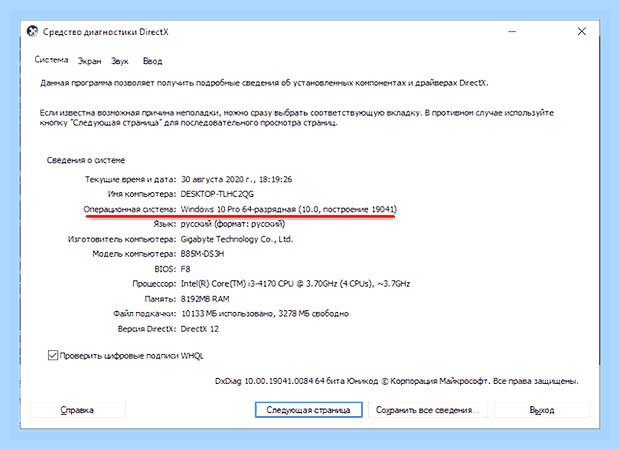Click language value русский (формат: русский)

coord(233,224)
